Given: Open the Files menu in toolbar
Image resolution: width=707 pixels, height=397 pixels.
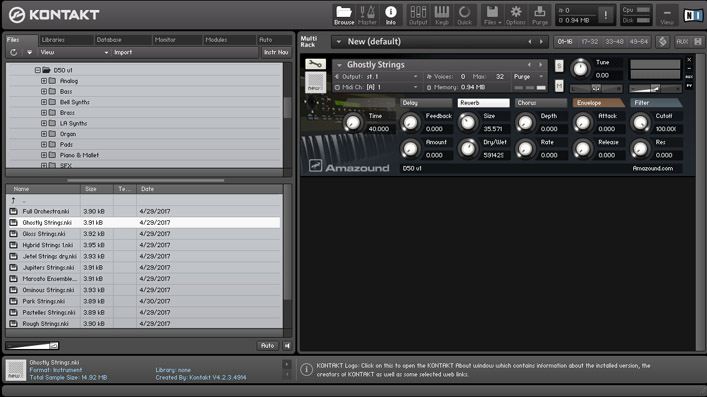Looking at the screenshot, I should (x=492, y=15).
